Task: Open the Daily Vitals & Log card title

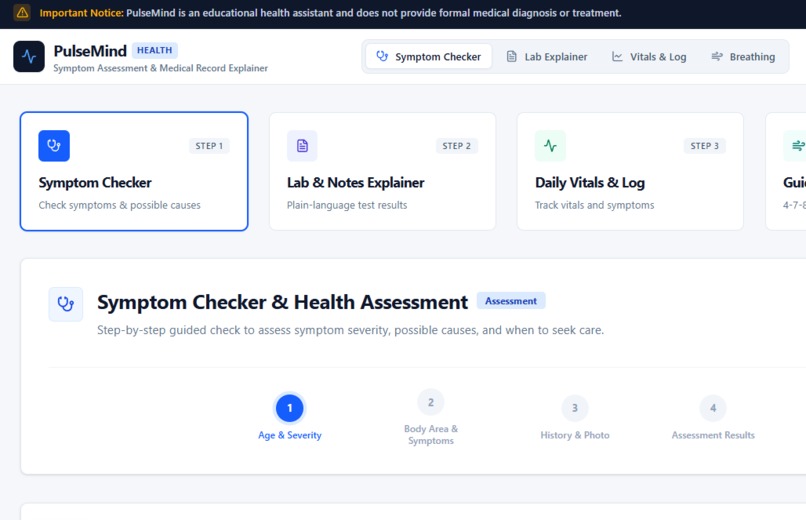Action: 590,182
